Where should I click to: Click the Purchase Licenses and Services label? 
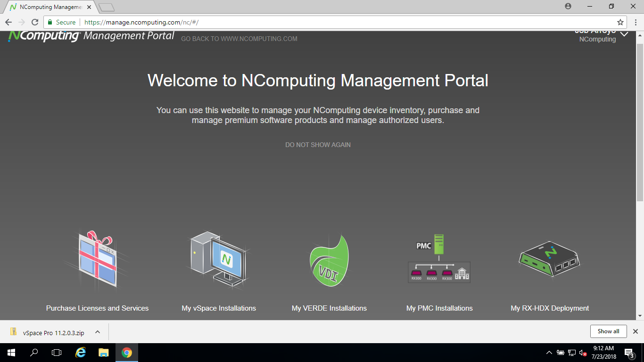tap(97, 308)
